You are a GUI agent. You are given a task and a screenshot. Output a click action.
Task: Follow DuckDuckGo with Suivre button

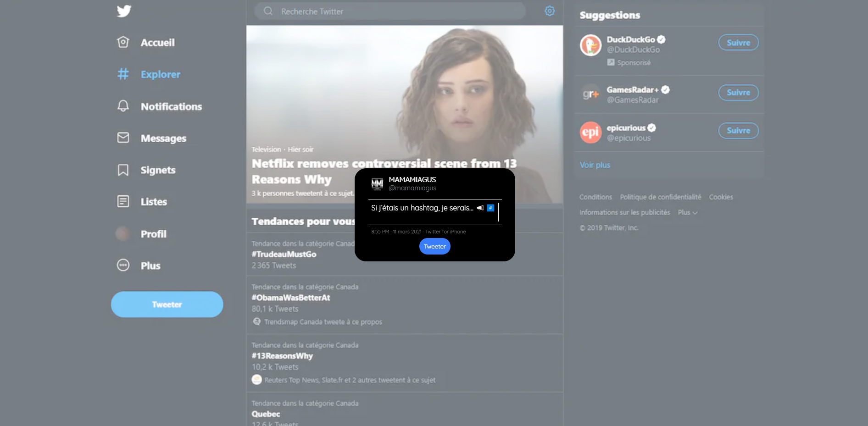pos(738,43)
